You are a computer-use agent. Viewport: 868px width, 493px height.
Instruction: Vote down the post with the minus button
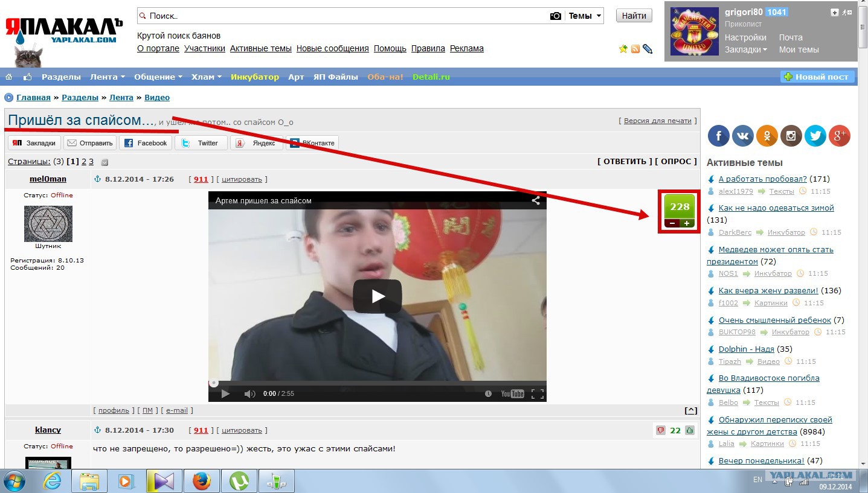click(672, 223)
